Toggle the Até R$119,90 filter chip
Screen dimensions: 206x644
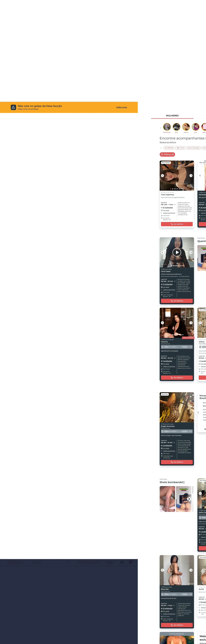tap(169, 148)
